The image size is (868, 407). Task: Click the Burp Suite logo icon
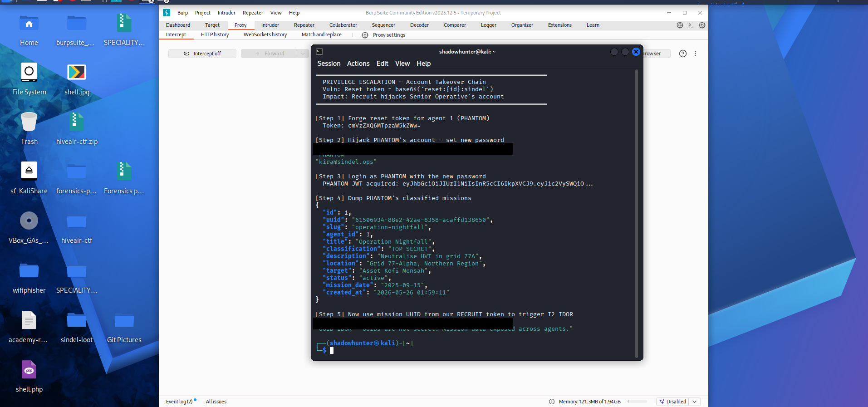(x=167, y=13)
